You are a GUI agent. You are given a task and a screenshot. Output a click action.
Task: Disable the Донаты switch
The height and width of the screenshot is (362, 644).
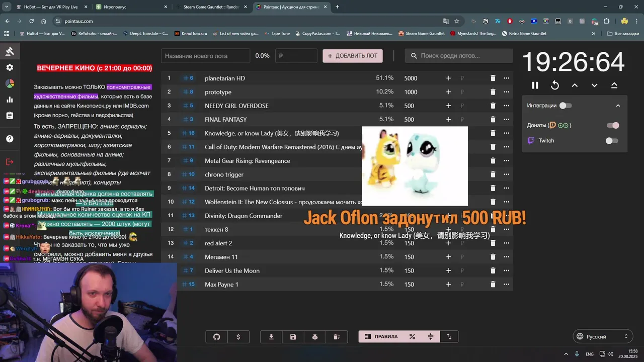click(x=612, y=125)
